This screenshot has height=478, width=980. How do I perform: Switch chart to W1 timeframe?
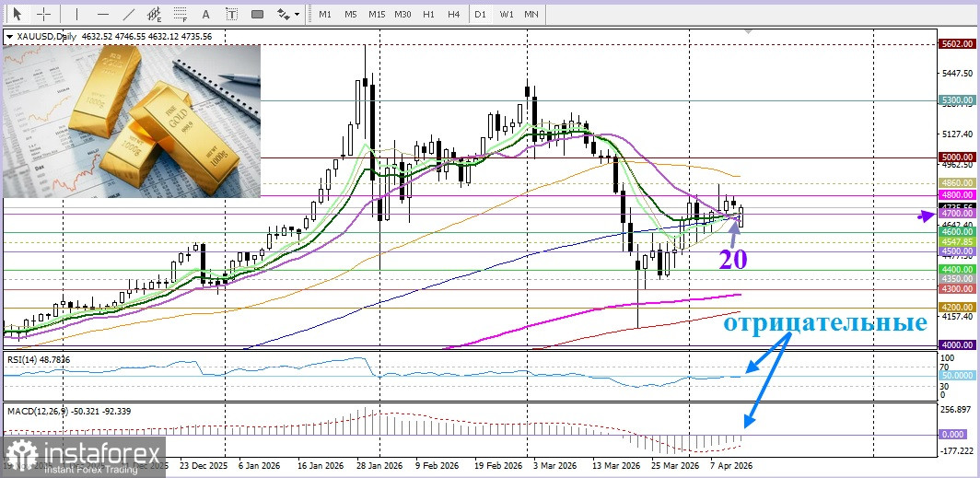tap(507, 14)
